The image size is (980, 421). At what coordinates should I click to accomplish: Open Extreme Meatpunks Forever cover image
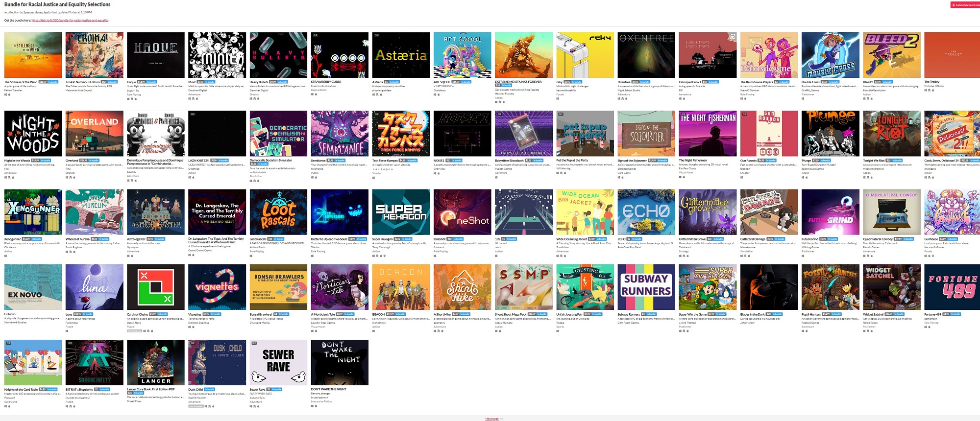point(524,55)
